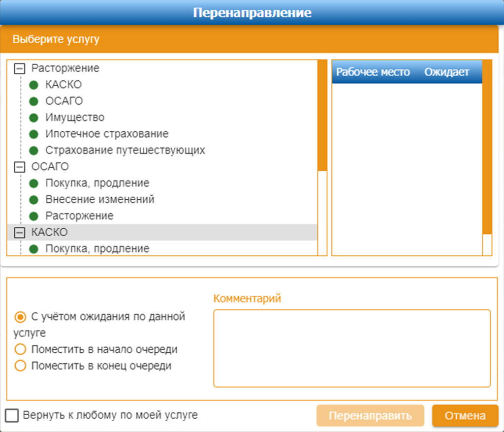Select ОСАГО item under Расторжение group
This screenshot has width=504, height=432.
tap(64, 101)
